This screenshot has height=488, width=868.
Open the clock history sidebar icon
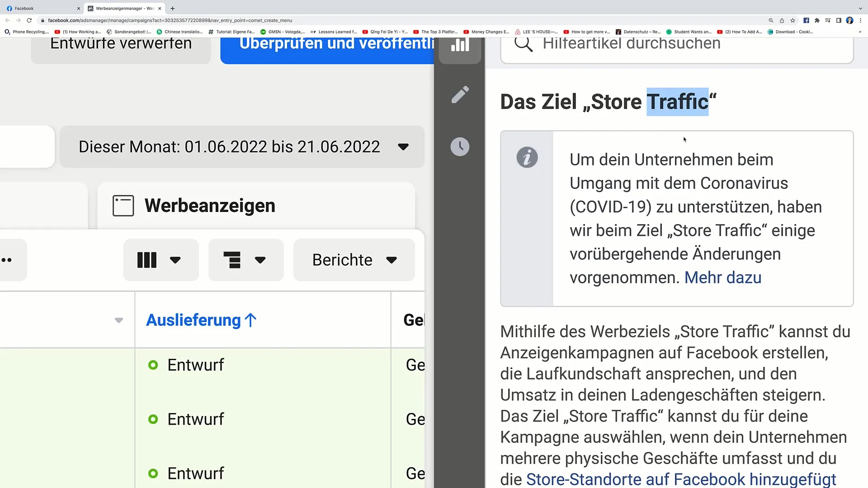[460, 147]
